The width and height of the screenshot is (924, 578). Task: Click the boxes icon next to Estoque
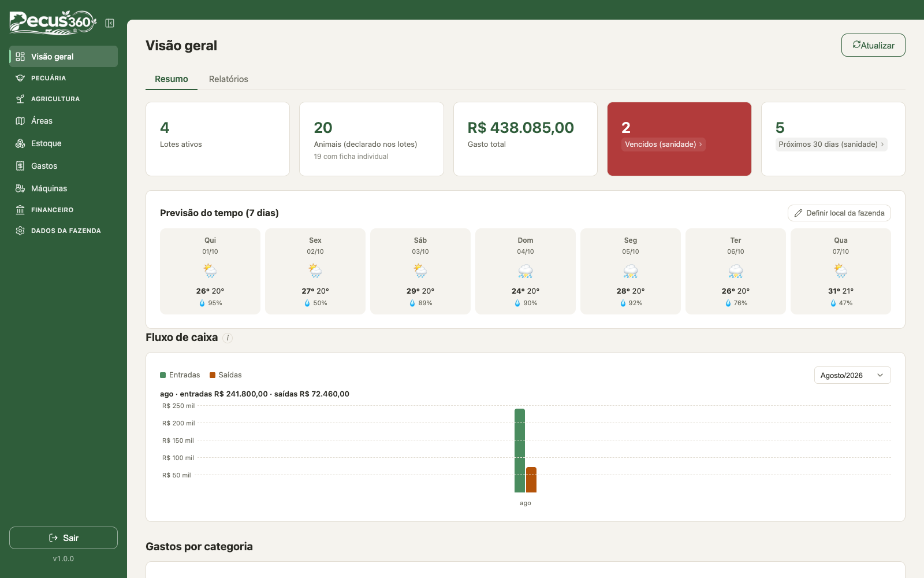point(20,143)
